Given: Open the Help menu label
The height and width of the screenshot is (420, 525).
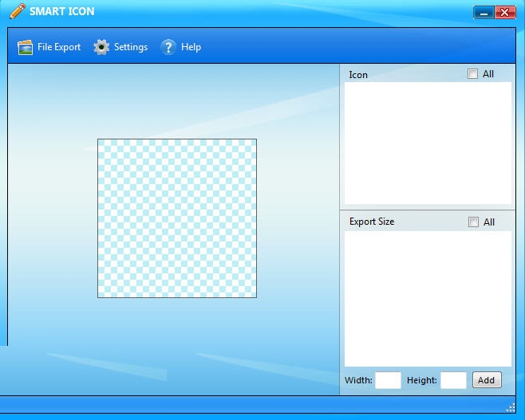Looking at the screenshot, I should (191, 47).
